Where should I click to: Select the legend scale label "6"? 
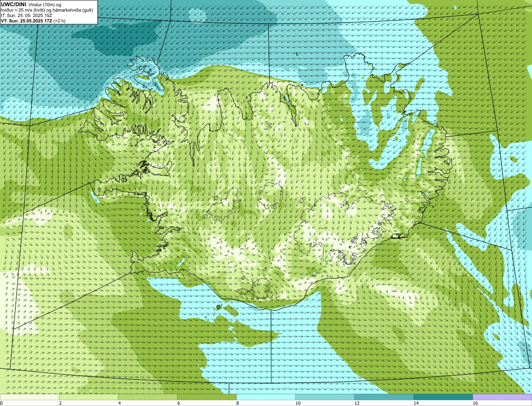point(179,403)
